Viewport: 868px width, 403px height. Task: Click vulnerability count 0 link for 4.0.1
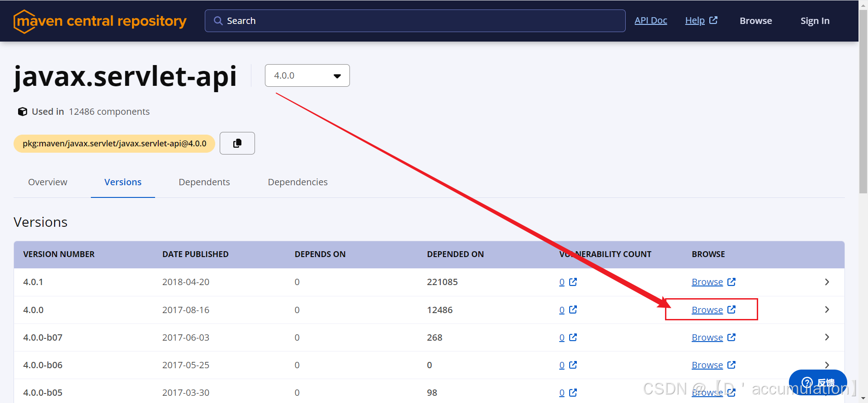click(562, 282)
